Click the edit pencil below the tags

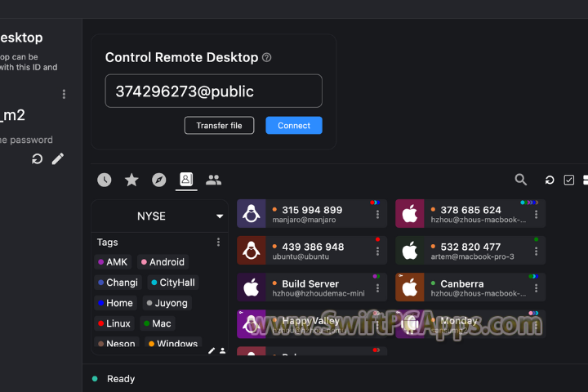pos(212,350)
